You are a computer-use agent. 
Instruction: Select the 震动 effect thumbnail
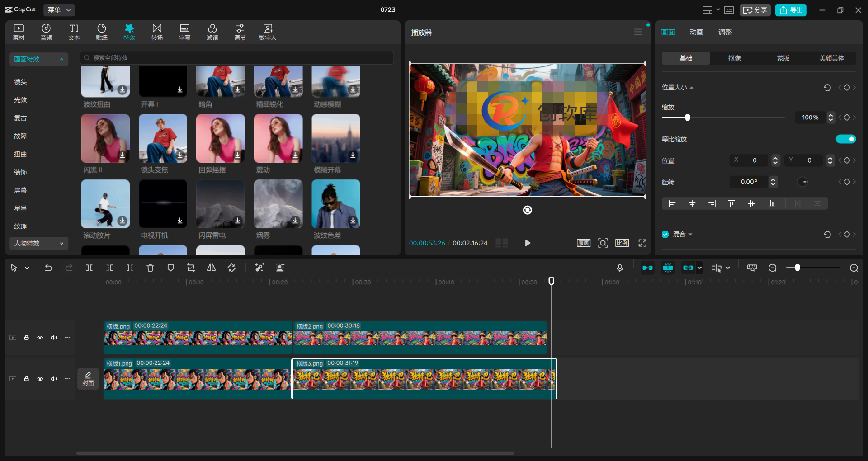(278, 138)
